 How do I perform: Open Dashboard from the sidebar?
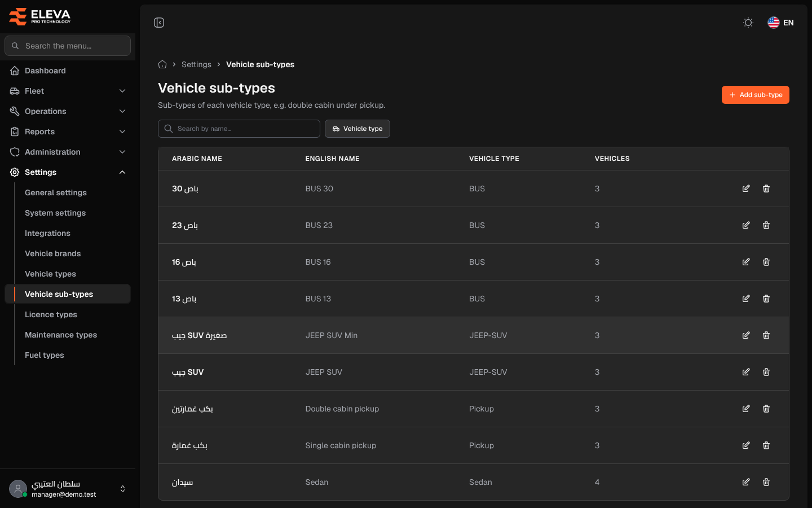[x=68, y=71]
